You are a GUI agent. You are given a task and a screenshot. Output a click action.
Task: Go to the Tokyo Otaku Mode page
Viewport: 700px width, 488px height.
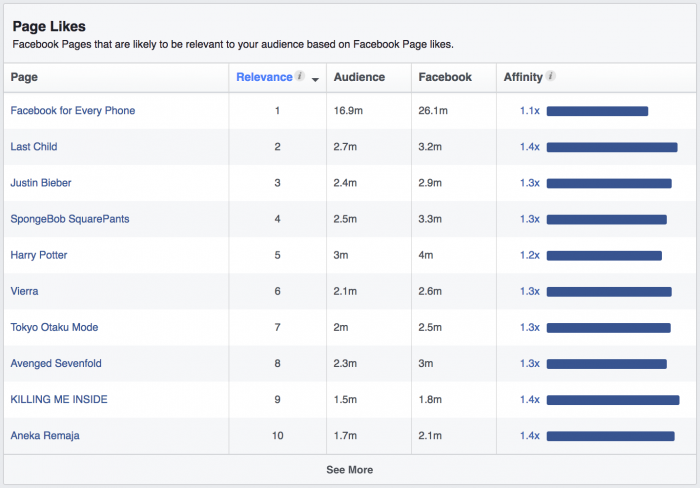54,327
